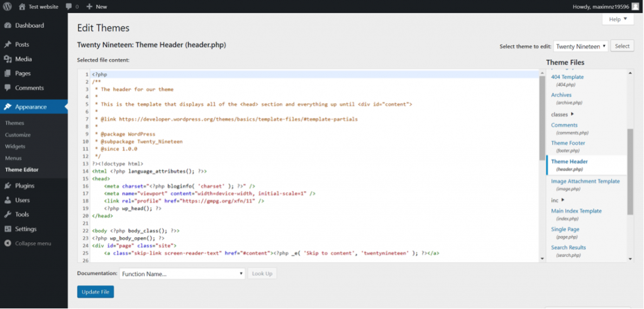The height and width of the screenshot is (309, 644).
Task: Click the Update File button
Action: pos(96,292)
